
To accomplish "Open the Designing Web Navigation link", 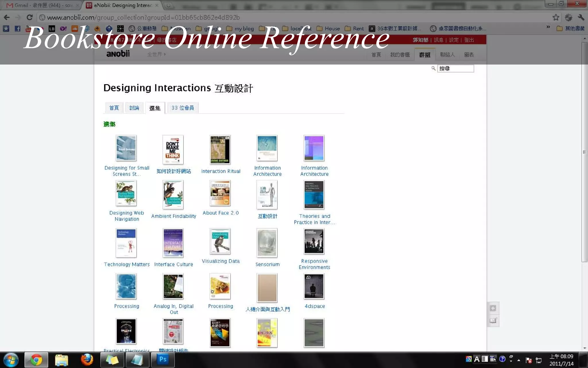I will pyautogui.click(x=127, y=216).
